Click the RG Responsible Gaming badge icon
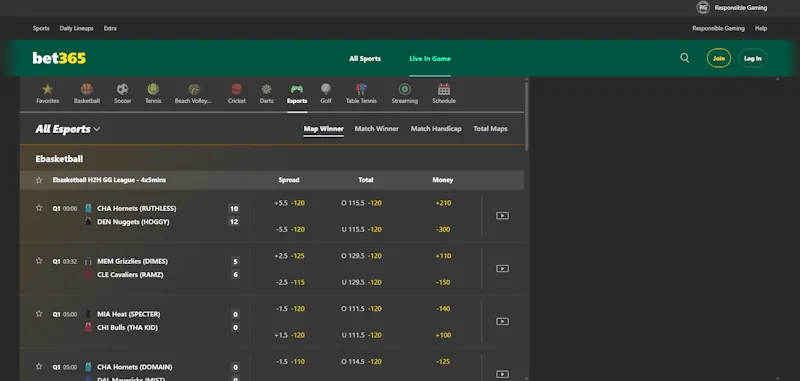 (x=703, y=8)
